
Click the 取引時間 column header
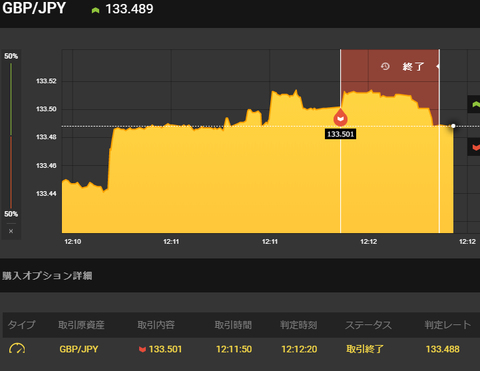tap(233, 325)
